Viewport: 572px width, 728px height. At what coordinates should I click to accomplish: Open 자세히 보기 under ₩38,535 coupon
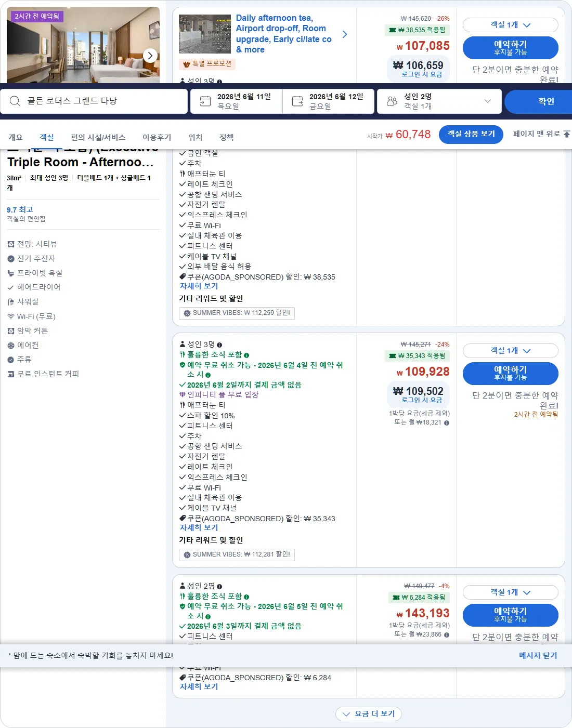tap(199, 286)
